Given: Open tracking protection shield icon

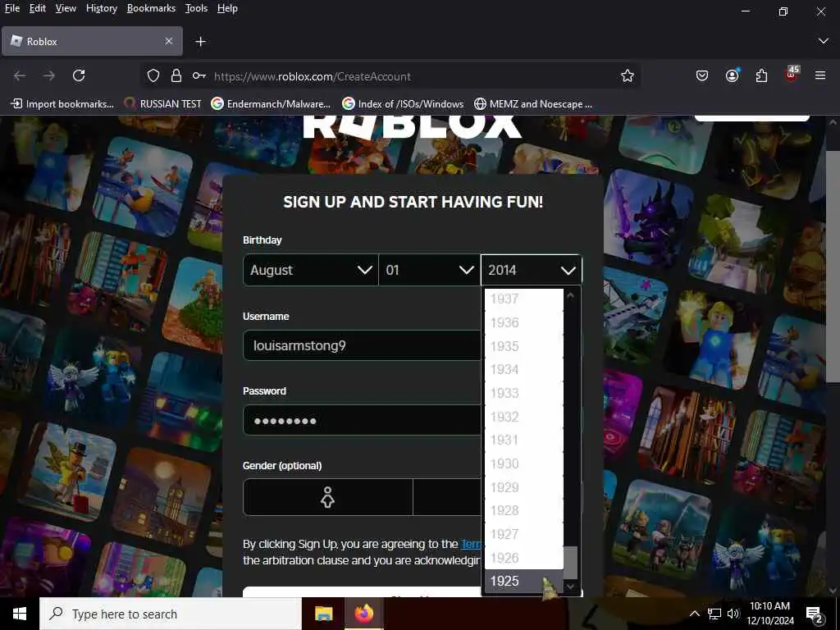Looking at the screenshot, I should tap(153, 76).
